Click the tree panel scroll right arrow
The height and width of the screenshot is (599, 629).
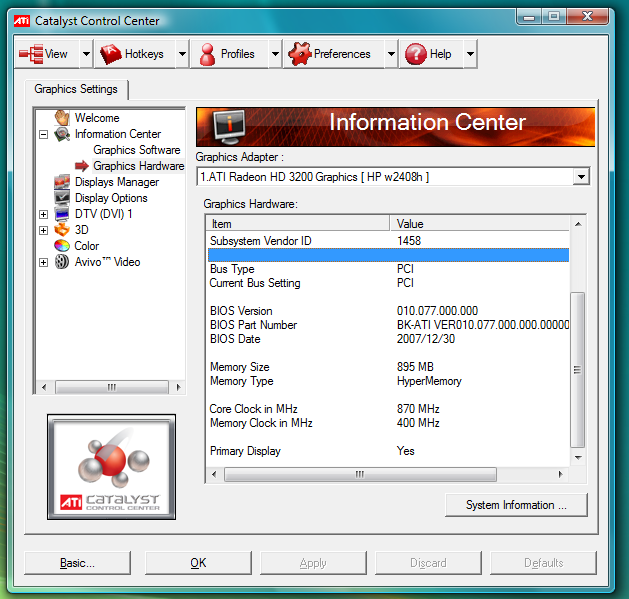179,387
